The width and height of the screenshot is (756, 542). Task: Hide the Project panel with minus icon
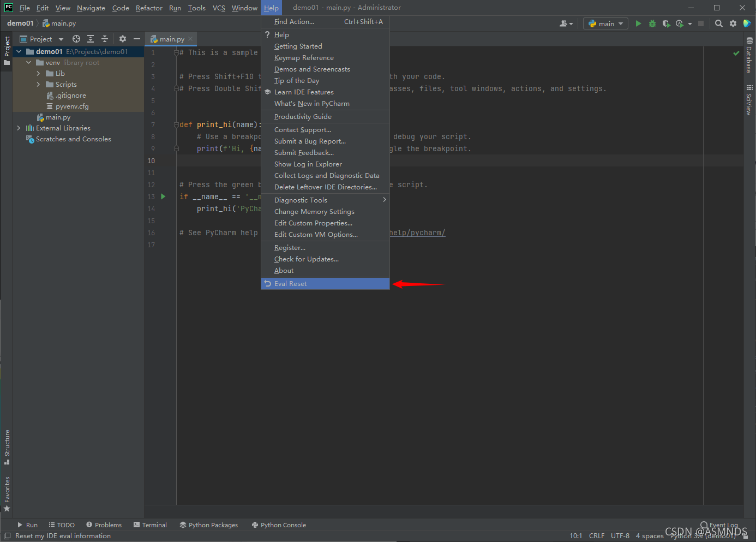click(x=137, y=39)
